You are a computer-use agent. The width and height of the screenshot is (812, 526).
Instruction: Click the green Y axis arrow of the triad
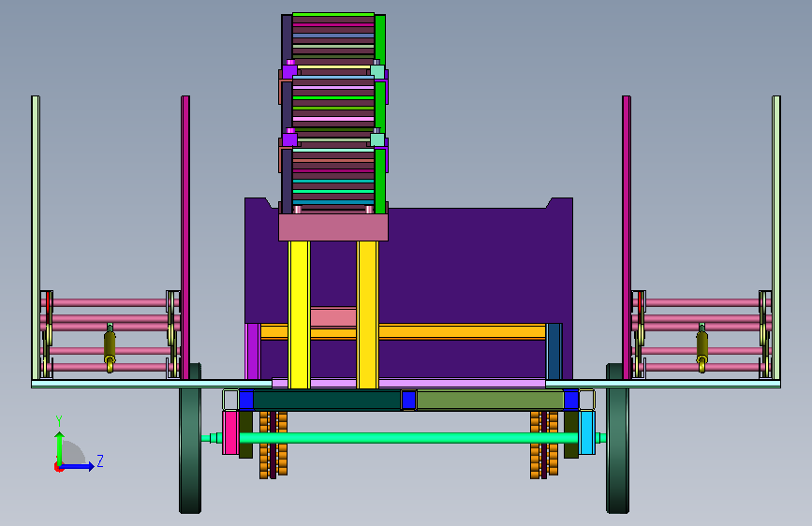point(60,446)
